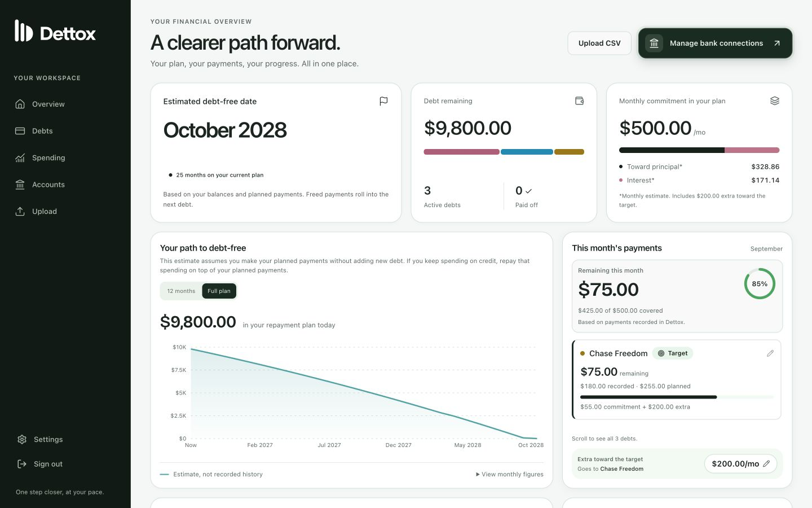Click the Sign out door icon

pyautogui.click(x=22, y=464)
